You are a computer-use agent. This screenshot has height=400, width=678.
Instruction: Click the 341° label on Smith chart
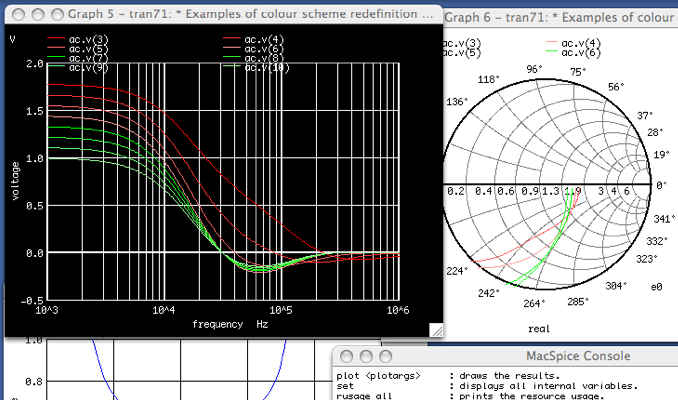click(664, 219)
